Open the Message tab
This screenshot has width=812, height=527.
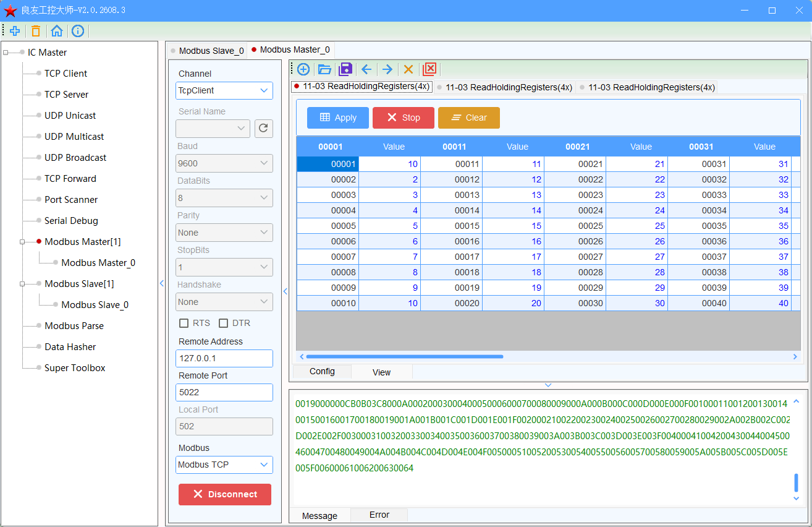click(x=319, y=515)
